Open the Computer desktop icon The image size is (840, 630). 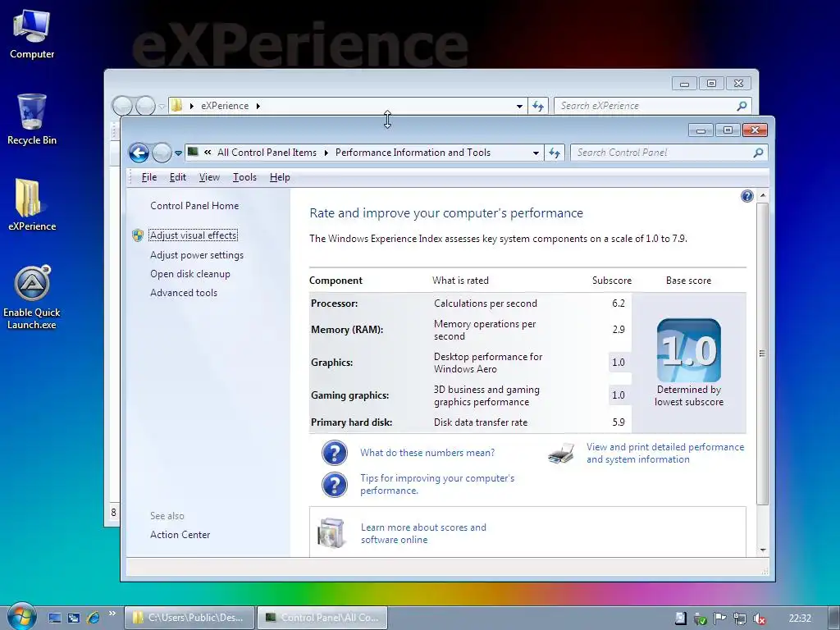point(32,34)
